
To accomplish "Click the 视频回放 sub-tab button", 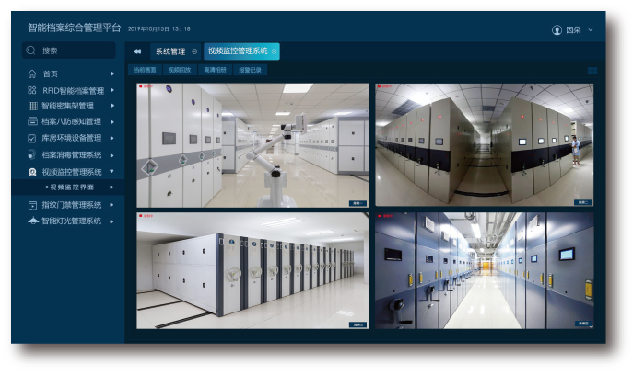I will pos(180,70).
